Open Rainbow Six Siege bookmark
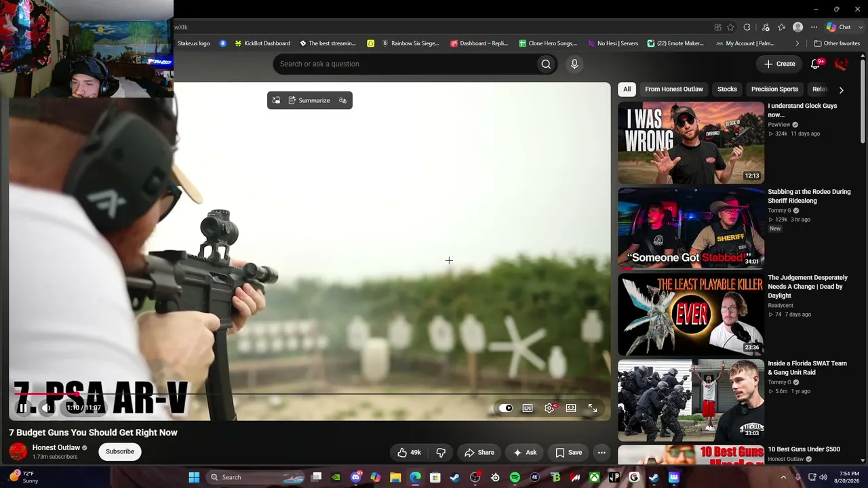This screenshot has height=488, width=868. [410, 43]
